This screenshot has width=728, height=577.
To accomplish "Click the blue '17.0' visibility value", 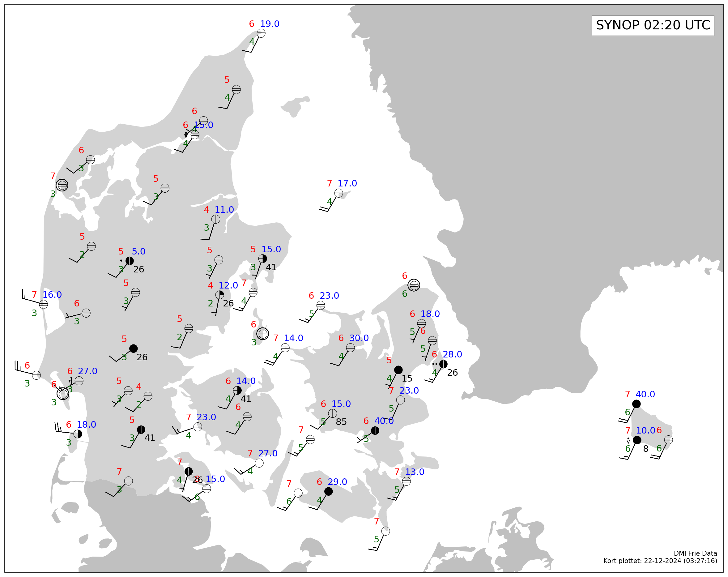I will [347, 183].
